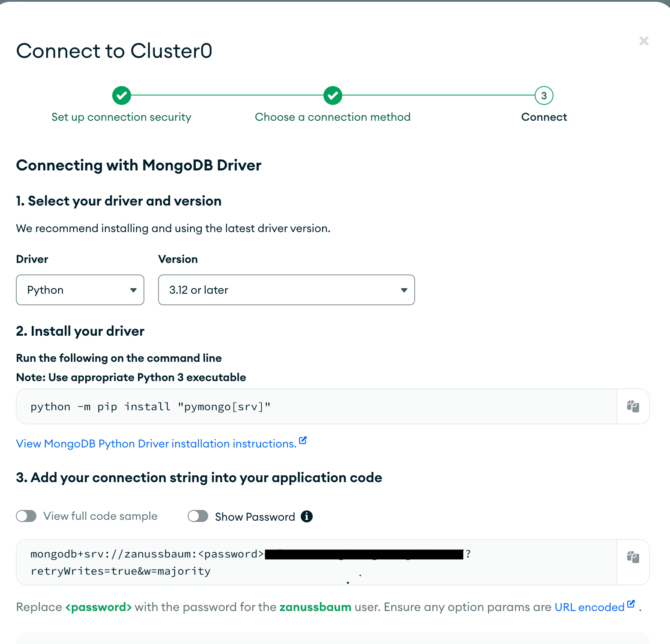Viewport: 670px width, 644px height.
Task: Click the step 3 circle above Connect
Action: (x=544, y=95)
